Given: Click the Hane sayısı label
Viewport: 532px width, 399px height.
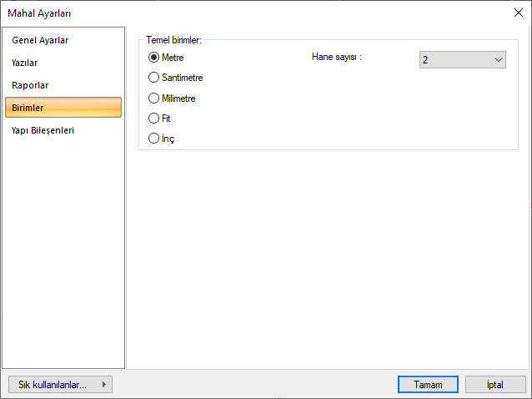Looking at the screenshot, I should (x=336, y=58).
